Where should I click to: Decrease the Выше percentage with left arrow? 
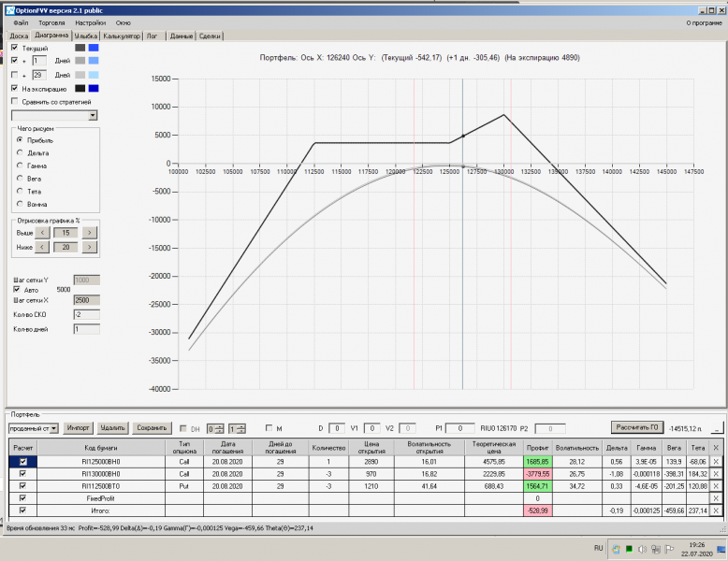(42, 233)
